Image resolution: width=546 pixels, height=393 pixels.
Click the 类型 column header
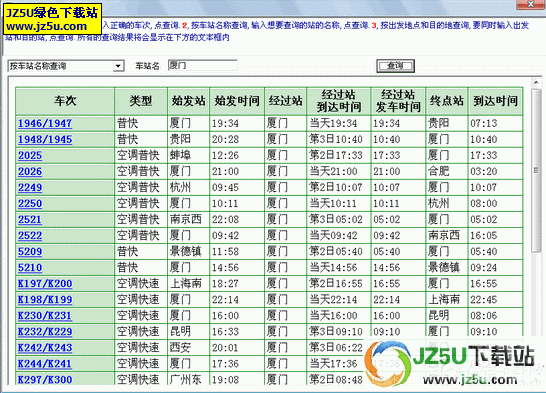coord(141,101)
